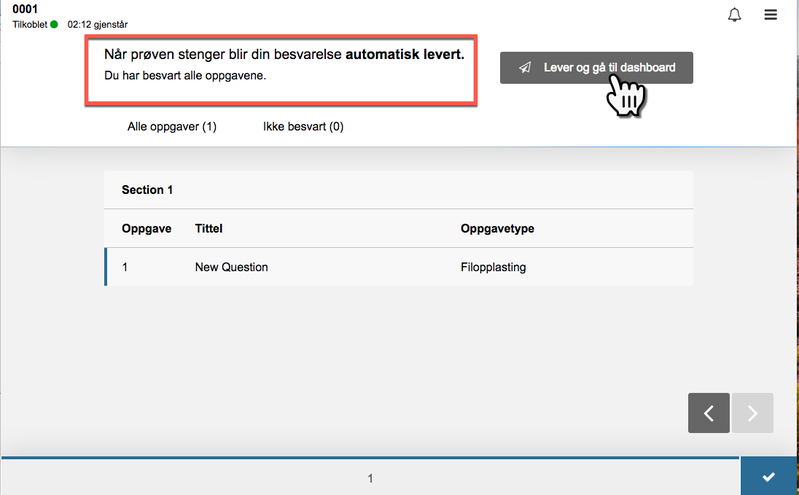Open the notifications bell
The width and height of the screenshot is (799, 495).
pyautogui.click(x=735, y=15)
